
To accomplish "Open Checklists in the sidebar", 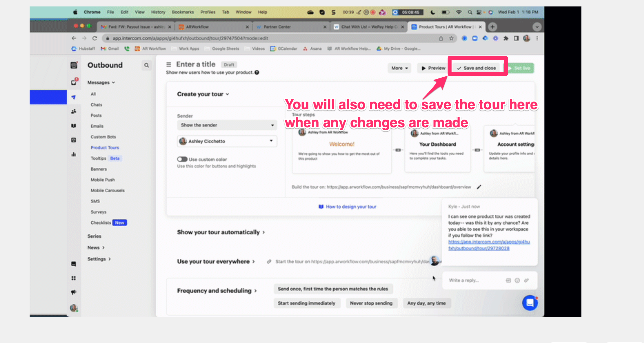I will pos(109,223).
